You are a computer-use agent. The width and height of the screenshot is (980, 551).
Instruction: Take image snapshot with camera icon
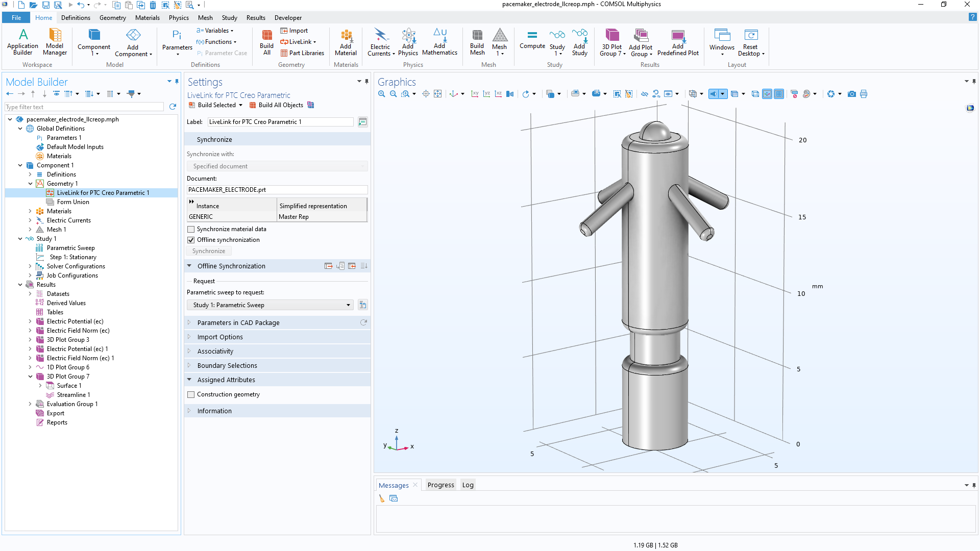tap(851, 94)
